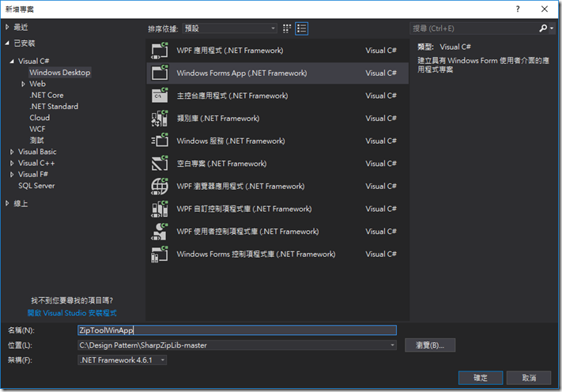This screenshot has width=562, height=392.
Task: Open Visual Studio installer link
Action: pos(72,313)
